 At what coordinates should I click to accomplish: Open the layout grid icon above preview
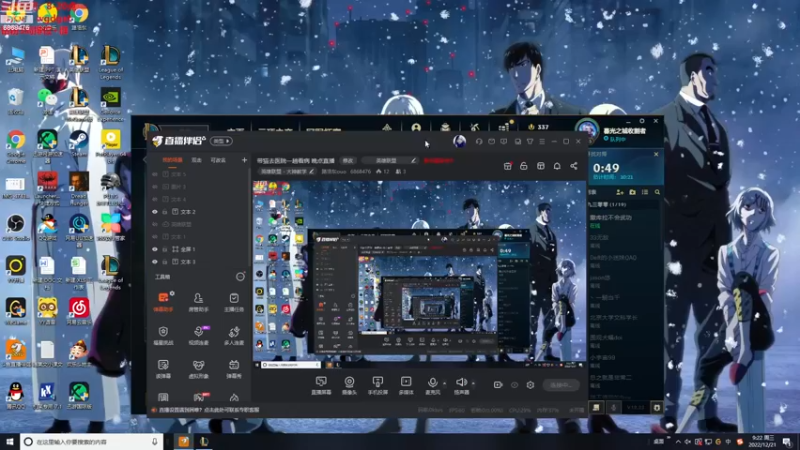point(540,166)
